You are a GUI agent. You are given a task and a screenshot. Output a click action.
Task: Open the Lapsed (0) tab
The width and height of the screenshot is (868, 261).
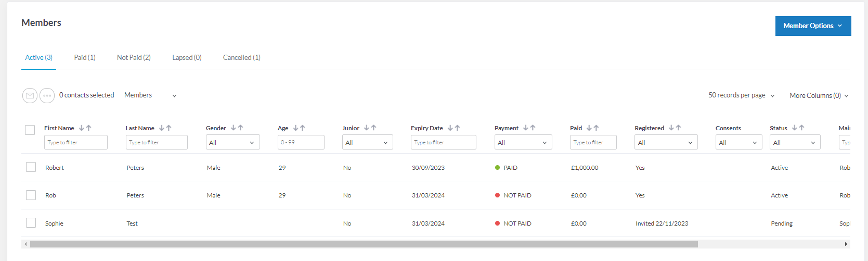(x=187, y=57)
